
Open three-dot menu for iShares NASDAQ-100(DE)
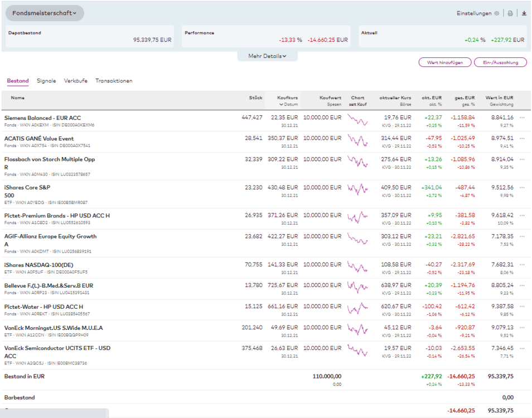click(x=522, y=265)
